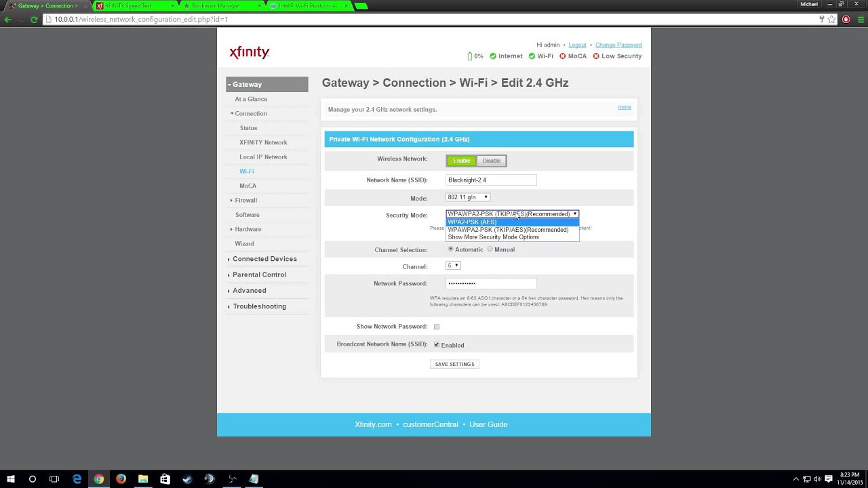The height and width of the screenshot is (488, 868).
Task: Choose WPA2-PSK (AES) option
Action: 513,222
